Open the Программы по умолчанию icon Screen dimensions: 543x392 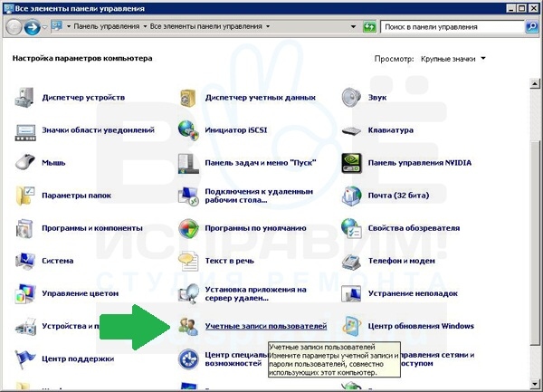coord(188,228)
